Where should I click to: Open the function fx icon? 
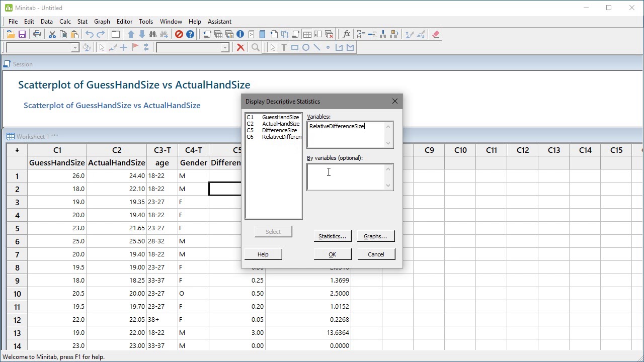click(346, 35)
